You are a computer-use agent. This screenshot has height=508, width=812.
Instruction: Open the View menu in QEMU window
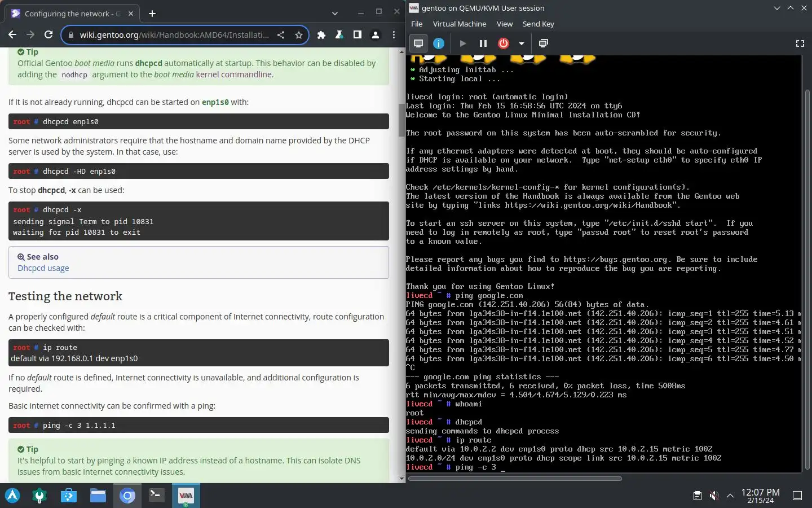pos(505,24)
